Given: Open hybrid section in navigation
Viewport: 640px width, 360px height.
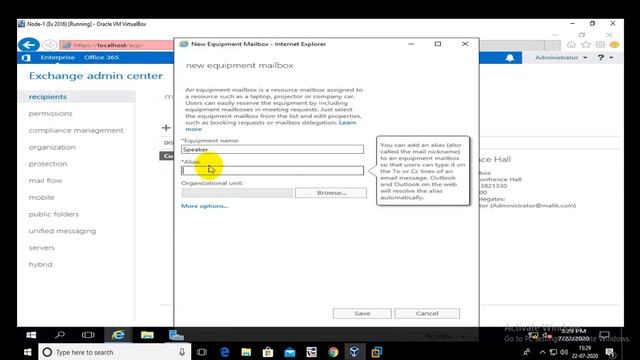Looking at the screenshot, I should [40, 264].
